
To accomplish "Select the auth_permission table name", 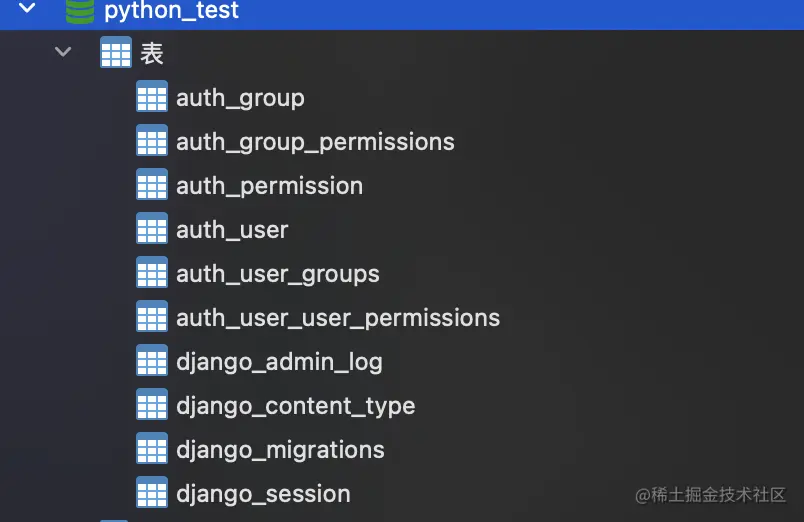I will click(x=269, y=186).
